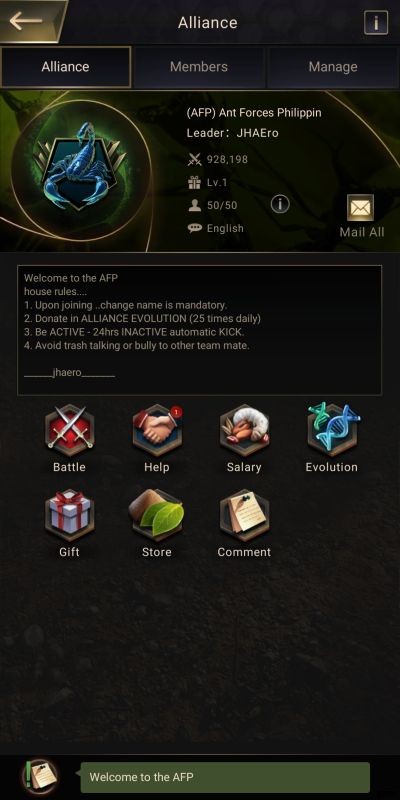This screenshot has width=400, height=800.
Task: Switch to the Members tab
Action: [x=199, y=67]
